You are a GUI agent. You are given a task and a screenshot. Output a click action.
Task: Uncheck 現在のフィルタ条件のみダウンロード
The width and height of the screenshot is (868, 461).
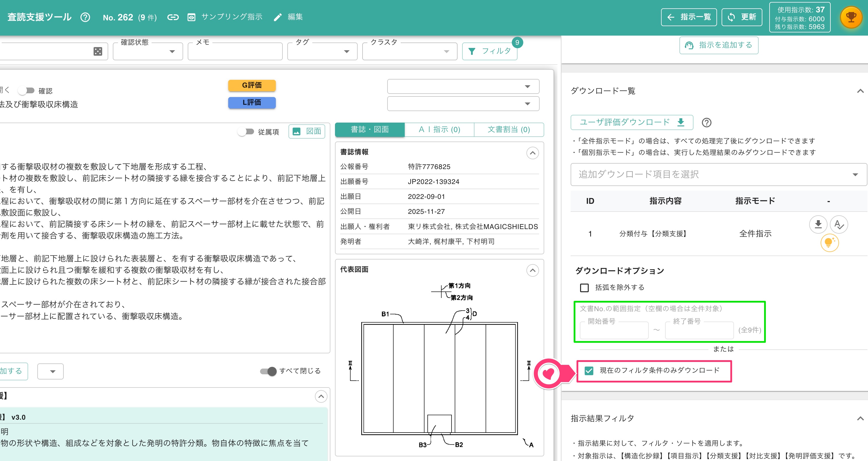[x=588, y=371]
